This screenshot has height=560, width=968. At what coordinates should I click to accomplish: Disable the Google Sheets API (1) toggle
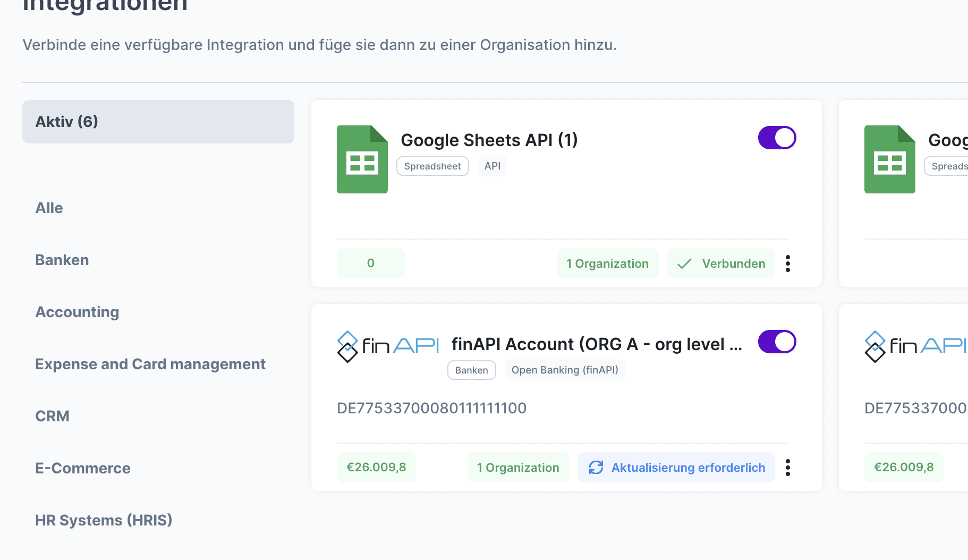[777, 138]
